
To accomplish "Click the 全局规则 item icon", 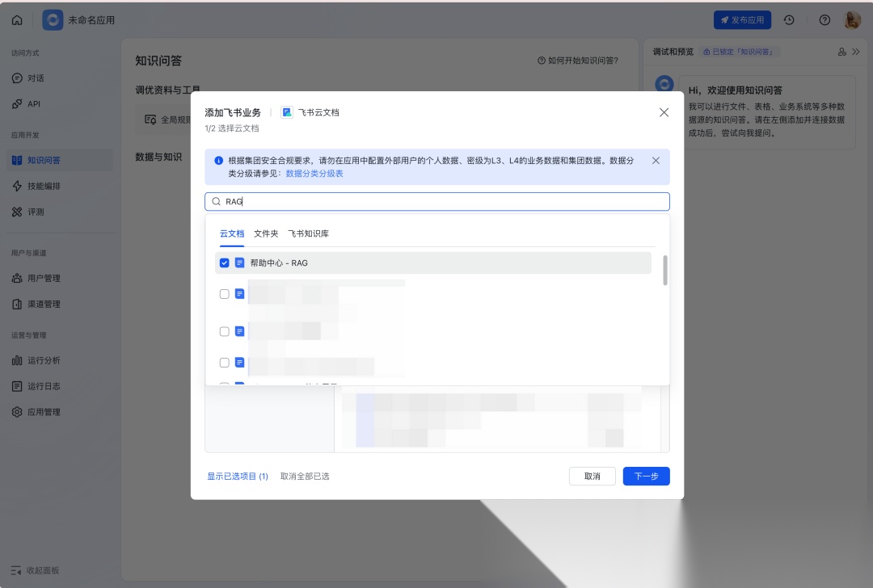I will 150,120.
